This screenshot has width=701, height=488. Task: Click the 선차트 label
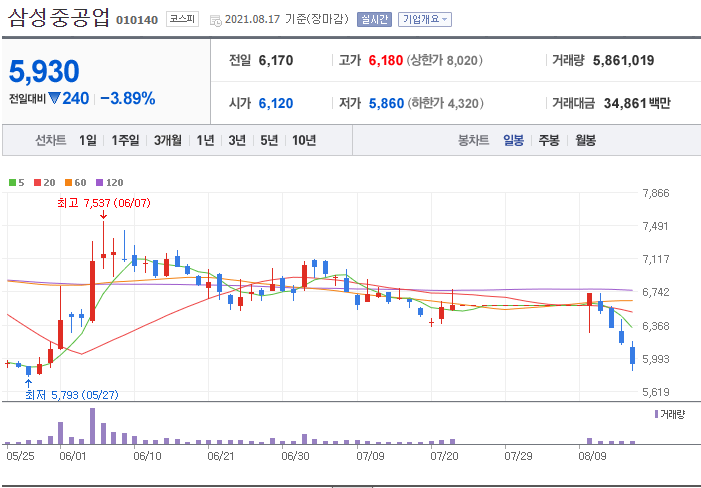[51, 140]
